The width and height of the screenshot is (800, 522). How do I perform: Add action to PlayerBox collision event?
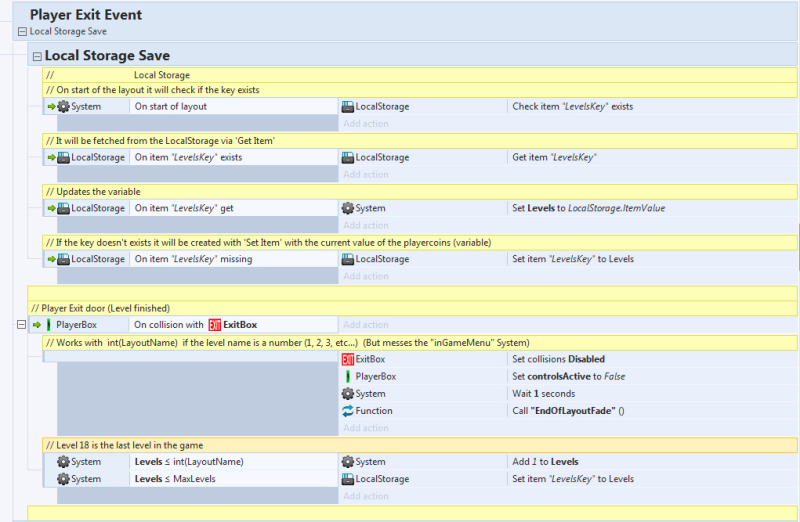click(x=366, y=325)
